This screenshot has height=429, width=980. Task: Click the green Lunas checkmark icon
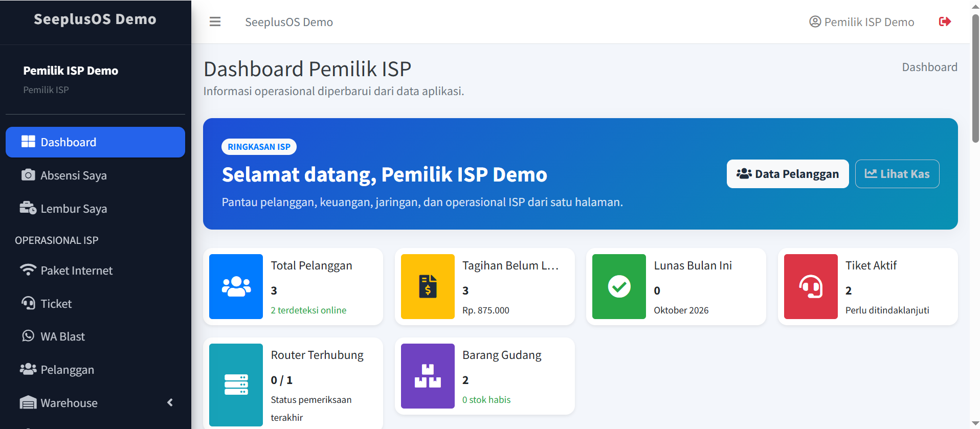tap(619, 286)
